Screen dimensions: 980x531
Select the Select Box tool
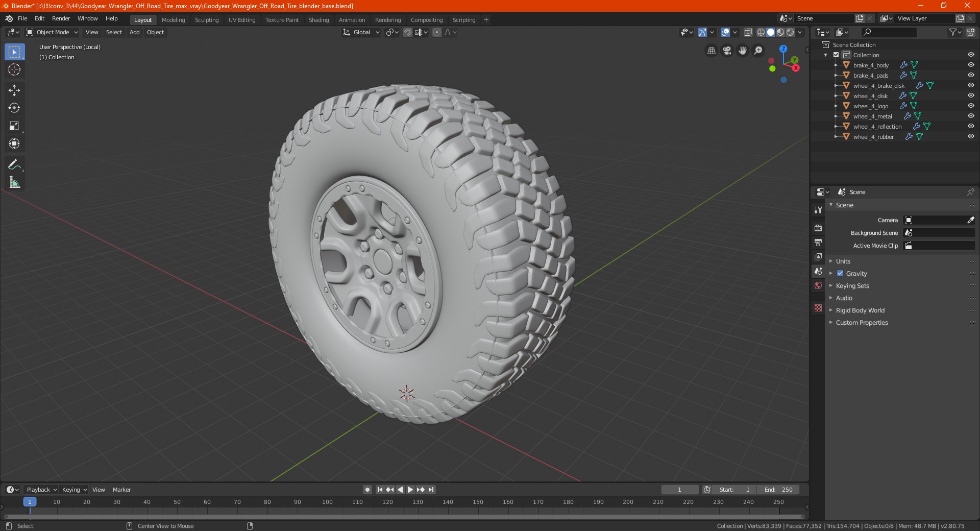point(14,52)
